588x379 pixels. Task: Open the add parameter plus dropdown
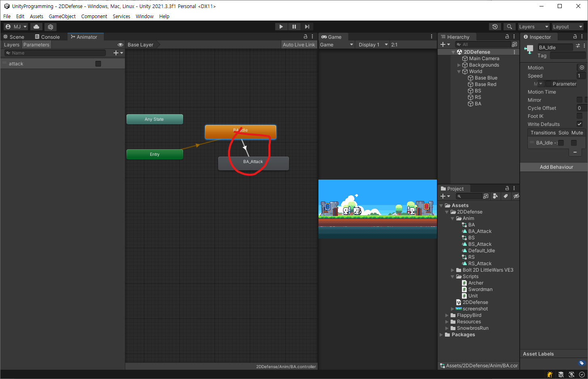click(x=118, y=53)
